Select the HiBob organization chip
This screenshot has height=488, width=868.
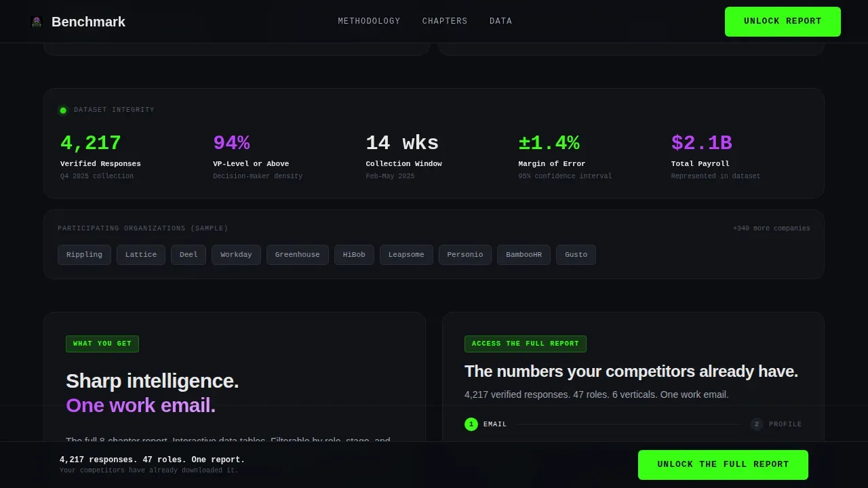pyautogui.click(x=354, y=255)
